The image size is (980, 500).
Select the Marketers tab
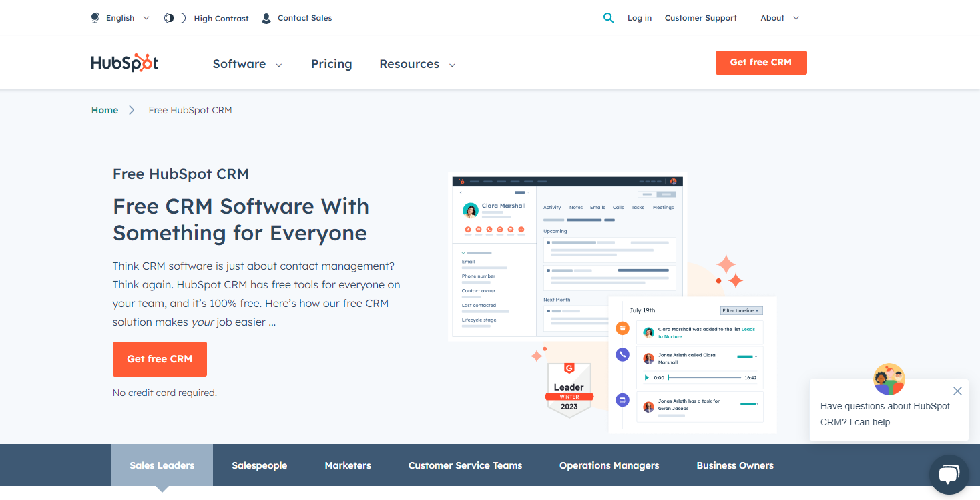pos(348,465)
